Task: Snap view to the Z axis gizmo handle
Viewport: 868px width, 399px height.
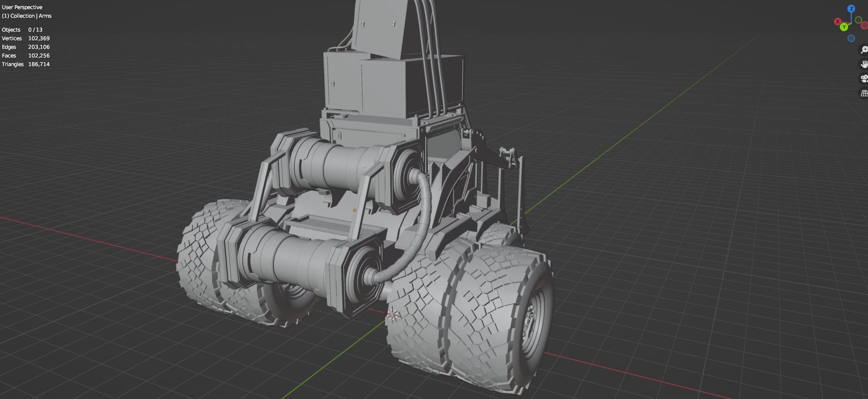Action: tap(851, 9)
